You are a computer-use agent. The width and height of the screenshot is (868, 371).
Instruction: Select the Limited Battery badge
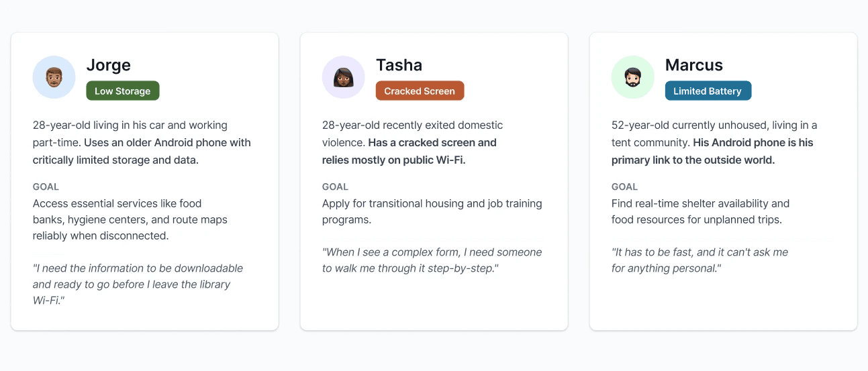point(708,91)
